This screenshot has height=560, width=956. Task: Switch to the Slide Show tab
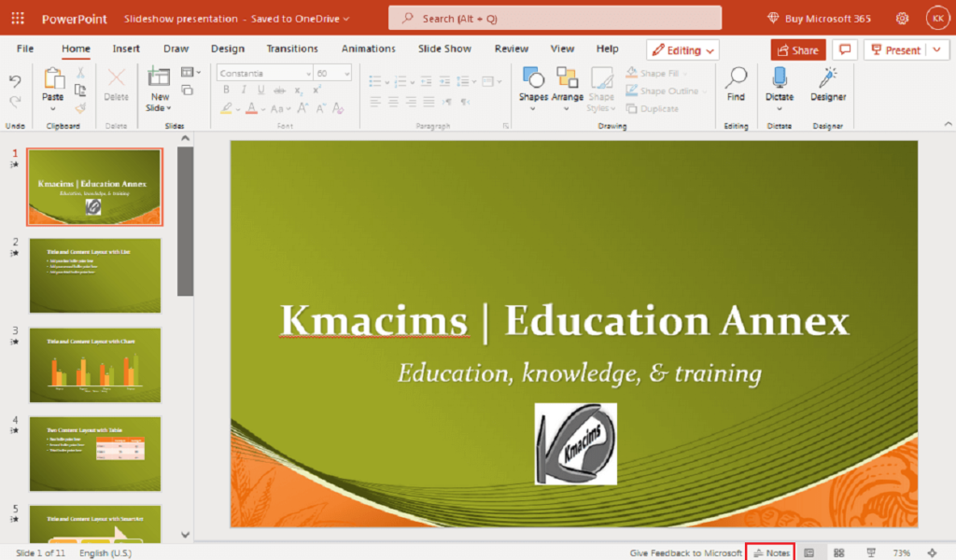444,49
